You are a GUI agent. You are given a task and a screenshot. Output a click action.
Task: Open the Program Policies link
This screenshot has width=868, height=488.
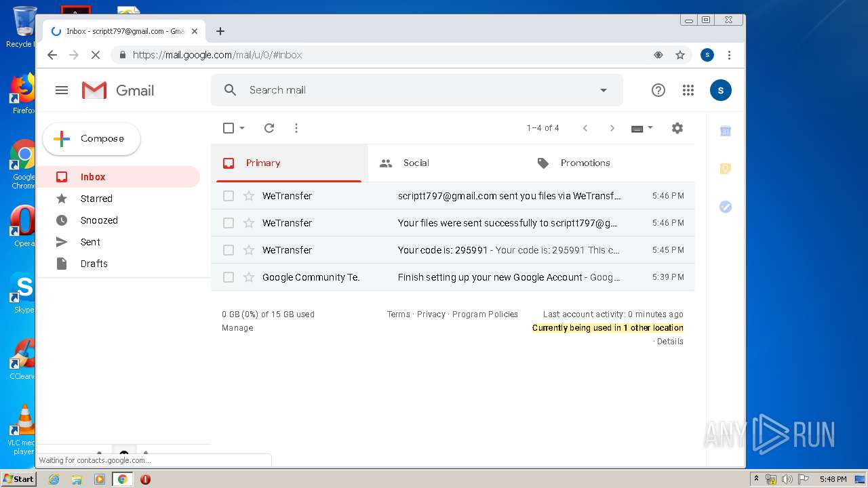click(x=485, y=314)
